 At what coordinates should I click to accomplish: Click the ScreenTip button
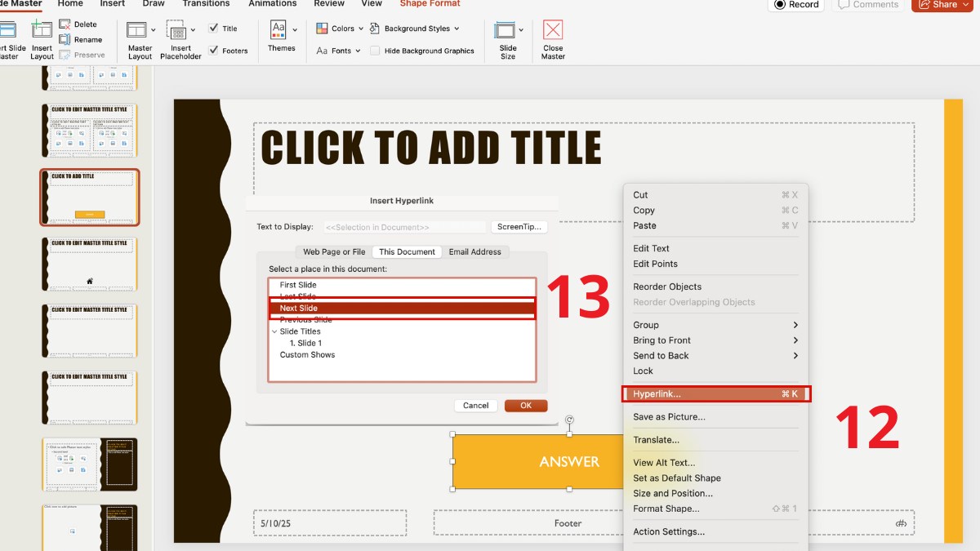pos(519,227)
